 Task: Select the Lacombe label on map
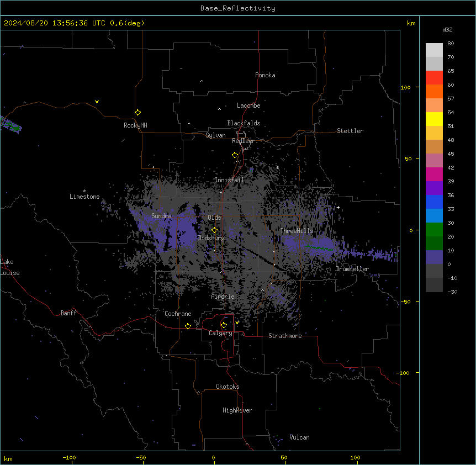248,105
